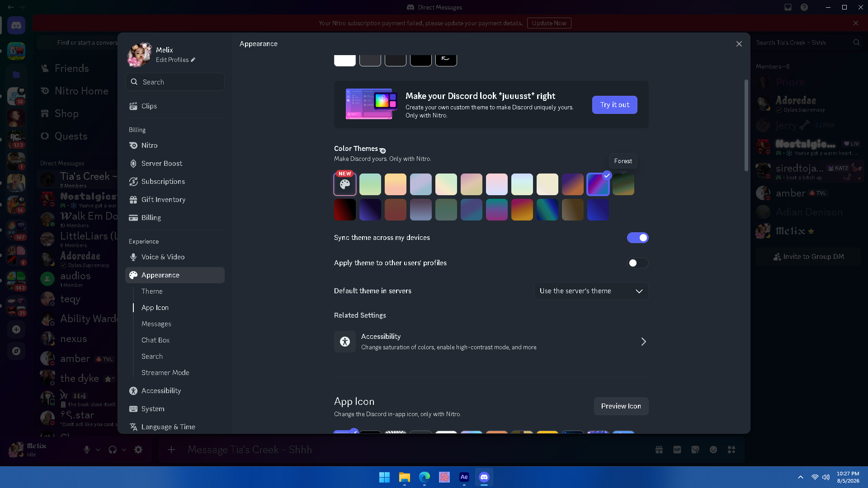868x488 pixels.
Task: Open the Inbox icon in title bar
Action: [x=788, y=7]
